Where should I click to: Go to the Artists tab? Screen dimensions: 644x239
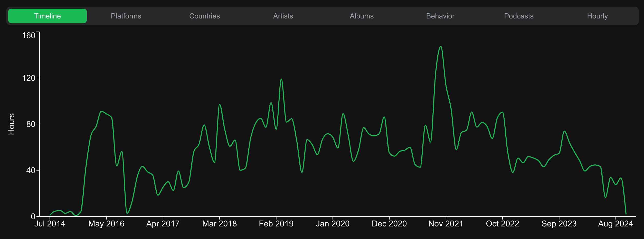click(283, 16)
